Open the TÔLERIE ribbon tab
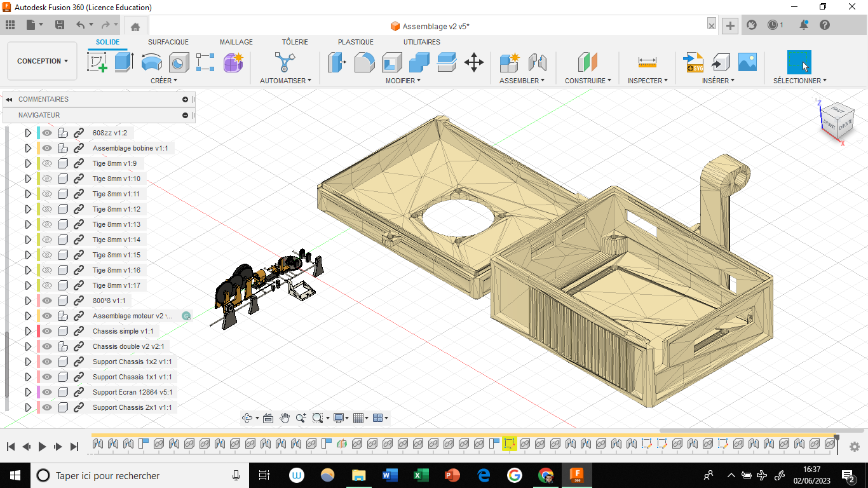 coord(295,42)
